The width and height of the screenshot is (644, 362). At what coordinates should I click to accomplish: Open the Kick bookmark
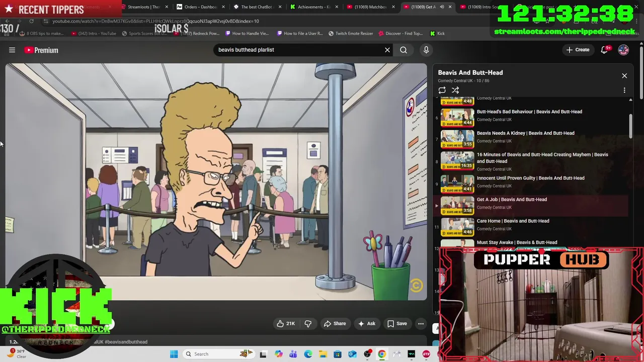pyautogui.click(x=437, y=34)
